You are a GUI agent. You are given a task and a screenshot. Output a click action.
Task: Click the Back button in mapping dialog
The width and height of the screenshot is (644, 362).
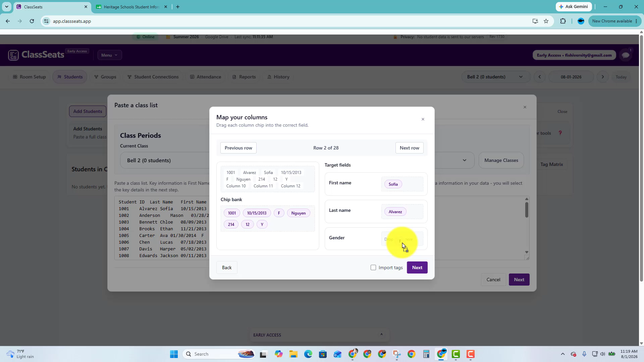click(x=227, y=267)
